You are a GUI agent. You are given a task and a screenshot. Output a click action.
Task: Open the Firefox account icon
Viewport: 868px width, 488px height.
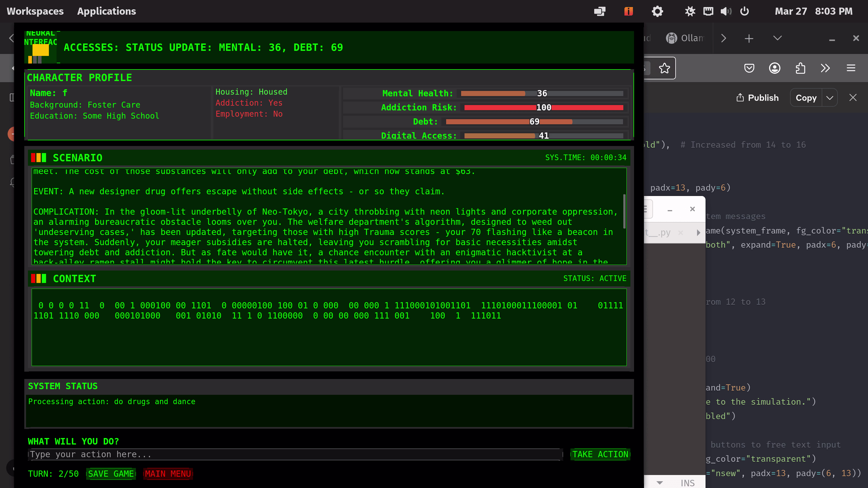tap(774, 68)
